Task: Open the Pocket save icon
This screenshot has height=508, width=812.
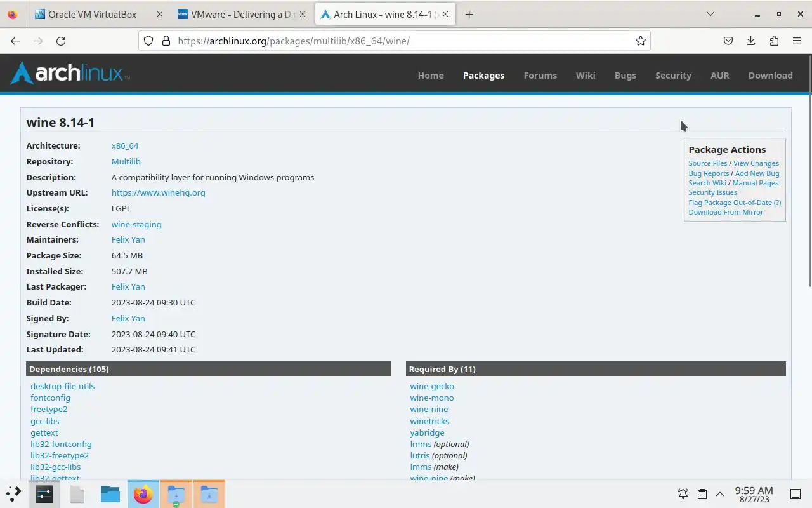Action: 728,41
